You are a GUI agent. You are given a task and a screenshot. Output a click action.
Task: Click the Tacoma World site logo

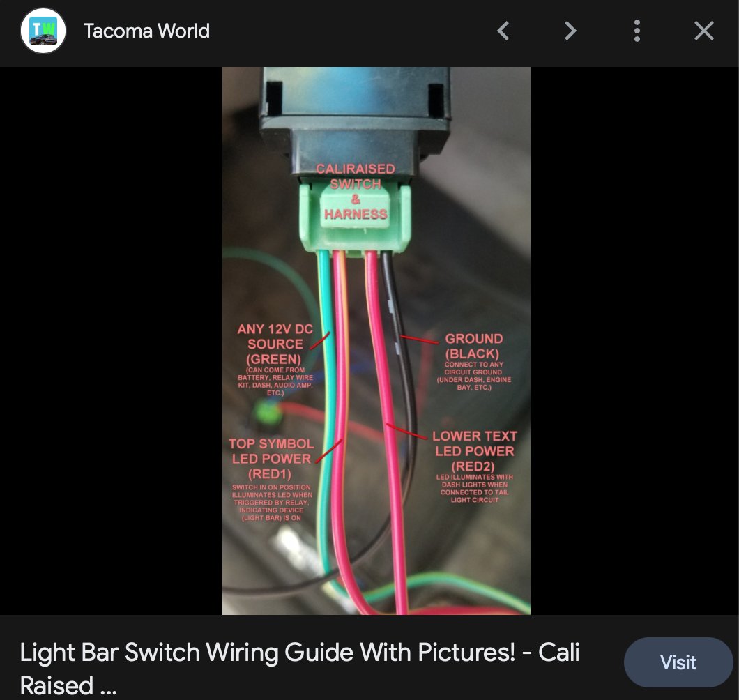click(x=43, y=31)
